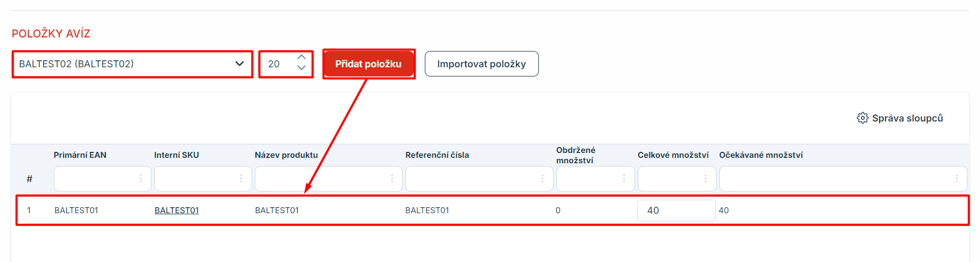The width and height of the screenshot is (980, 262).
Task: Open the BALTEST01 Interní SKU link
Action: coord(177,210)
